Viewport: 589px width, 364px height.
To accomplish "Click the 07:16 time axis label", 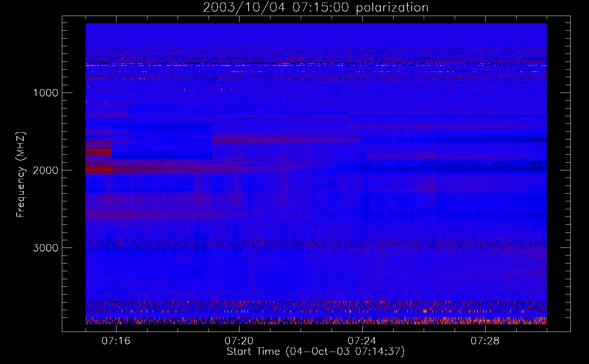I will pos(116,341).
